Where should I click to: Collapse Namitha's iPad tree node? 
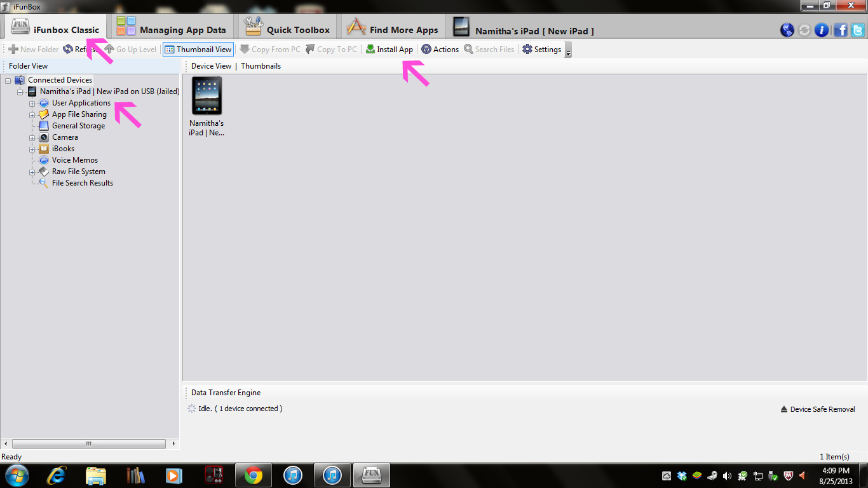pyautogui.click(x=20, y=91)
